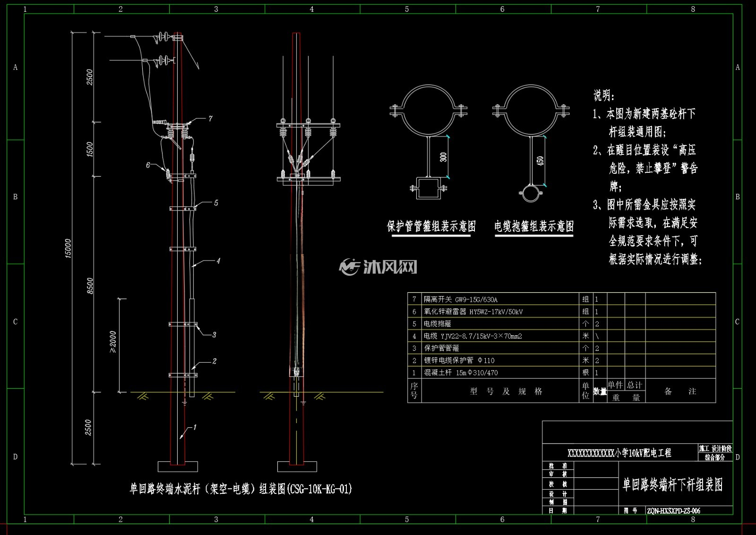Image resolution: width=756 pixels, height=535 pixels.
Task: Select table row 隔离开关 GW9-15G/630A
Action: coord(561,299)
